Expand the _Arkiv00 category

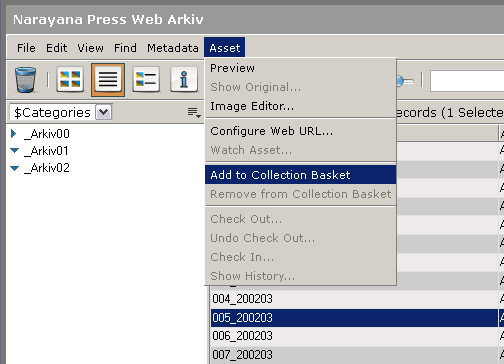pyautogui.click(x=13, y=134)
